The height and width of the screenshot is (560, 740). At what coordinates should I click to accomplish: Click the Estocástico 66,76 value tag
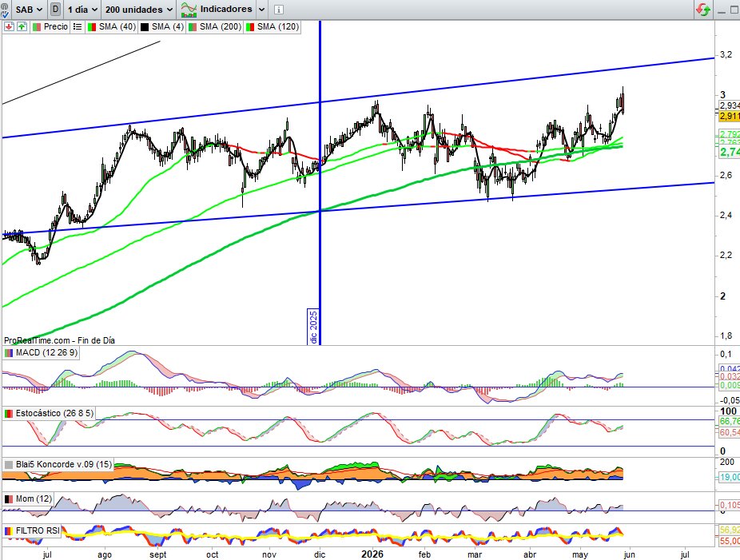[x=729, y=421]
